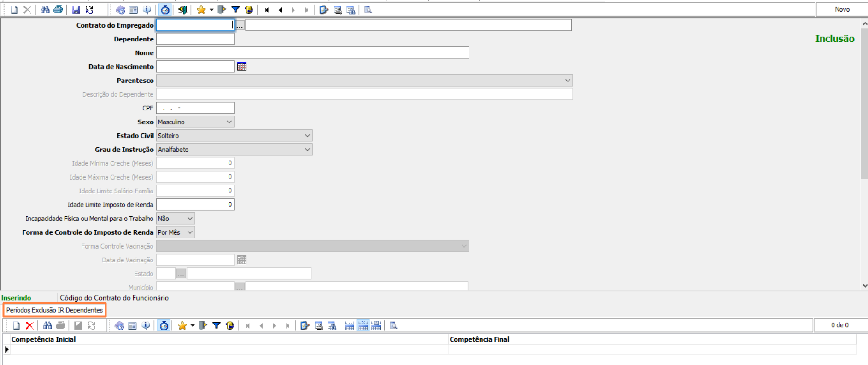The image size is (868, 365).
Task: Toggle the highlighted middle grid-layout icon in the Períodos toolbar
Action: click(363, 326)
